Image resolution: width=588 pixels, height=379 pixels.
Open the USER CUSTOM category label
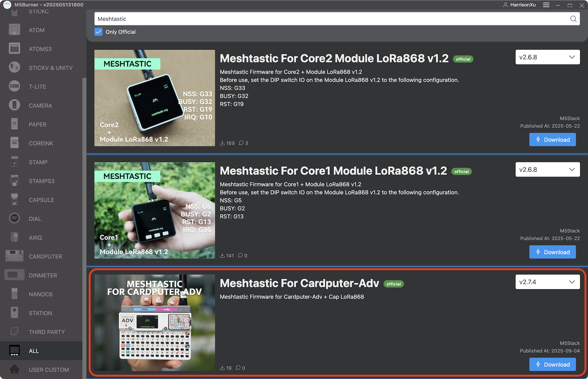[49, 370]
